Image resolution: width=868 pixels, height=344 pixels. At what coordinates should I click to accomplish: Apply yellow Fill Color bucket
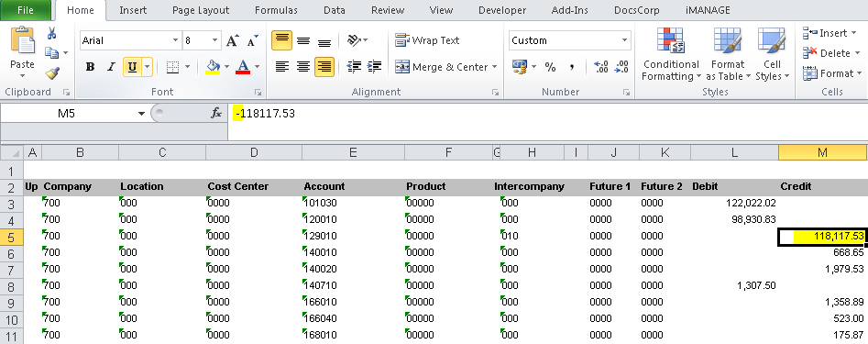point(213,67)
